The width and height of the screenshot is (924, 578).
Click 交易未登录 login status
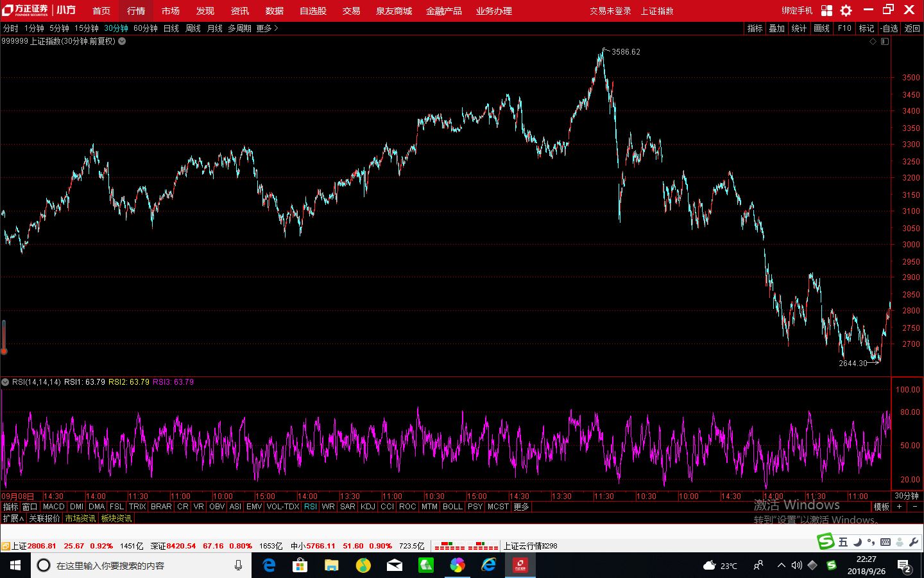pyautogui.click(x=610, y=11)
